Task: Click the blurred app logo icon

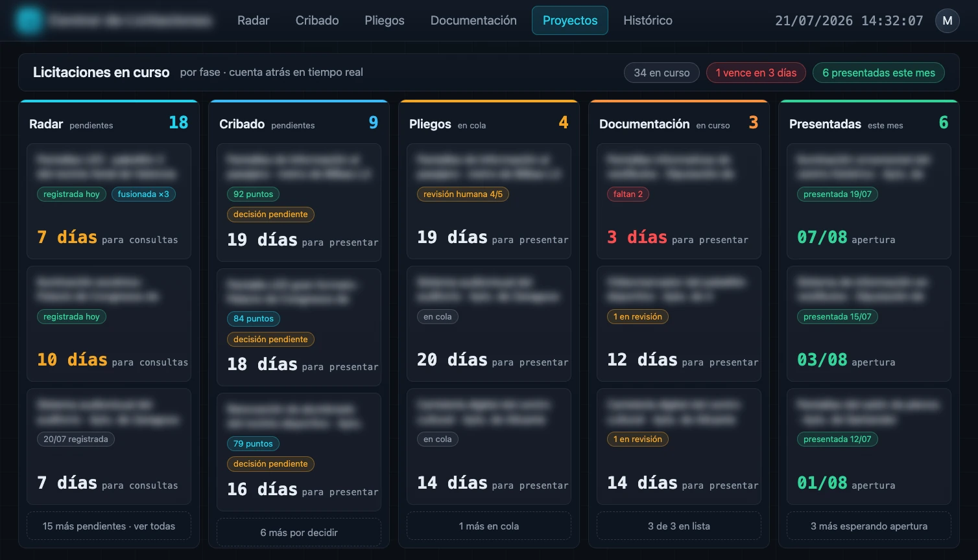Action: pyautogui.click(x=29, y=21)
